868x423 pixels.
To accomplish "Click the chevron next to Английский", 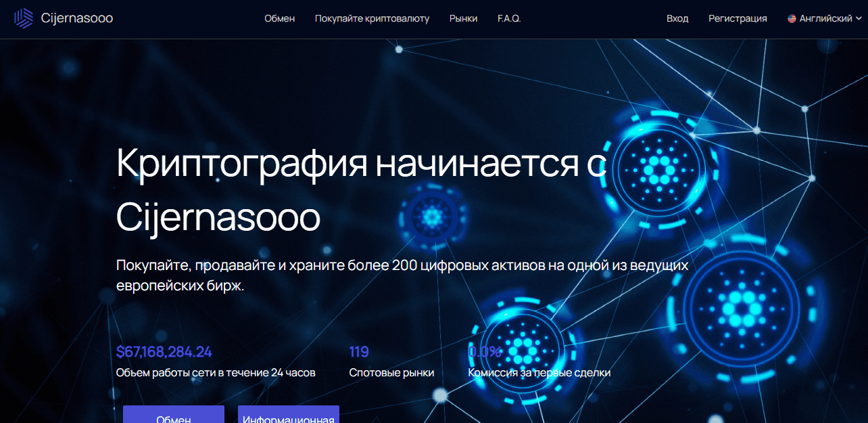I will tap(860, 20).
